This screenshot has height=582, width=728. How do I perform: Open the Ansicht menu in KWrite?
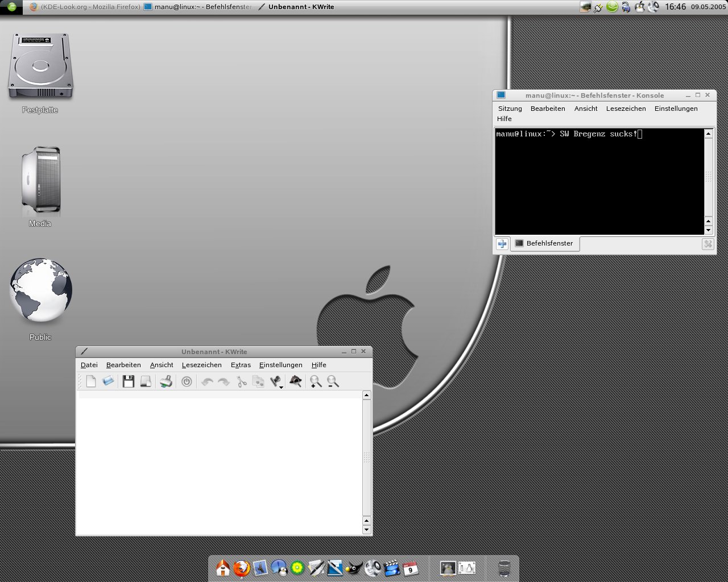click(x=162, y=365)
